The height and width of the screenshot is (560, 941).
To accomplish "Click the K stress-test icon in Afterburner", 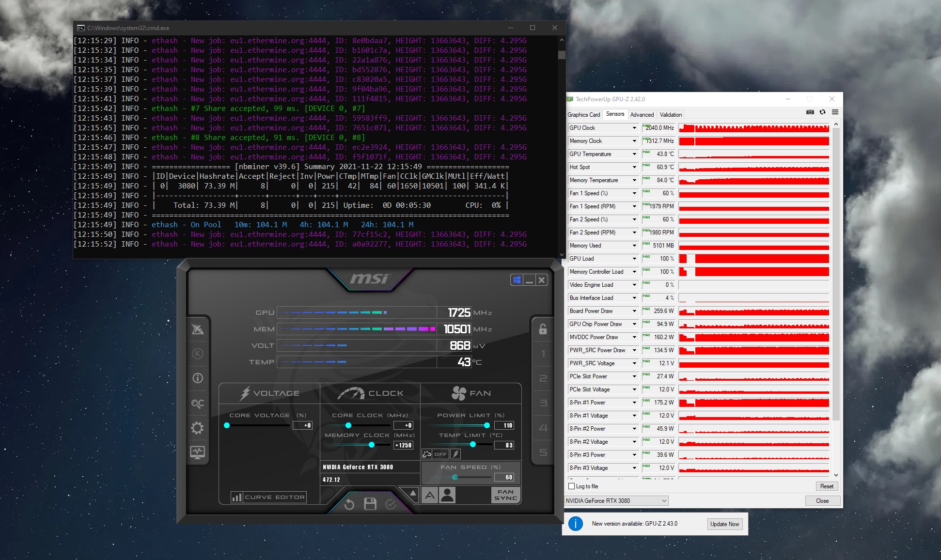I will [x=198, y=354].
